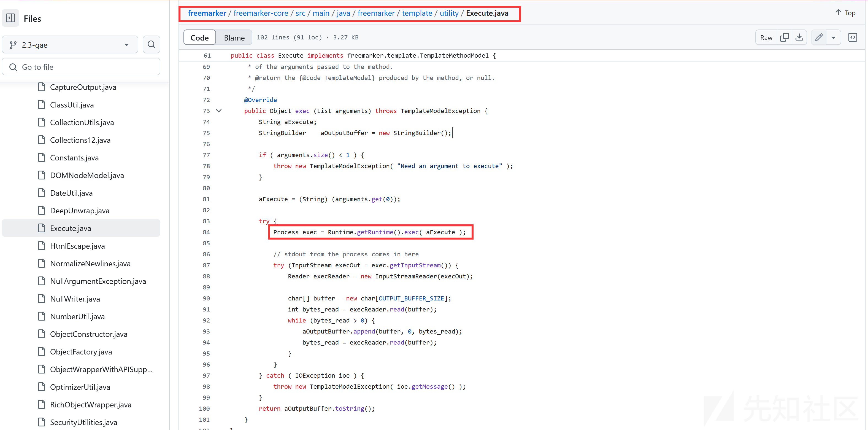
Task: Download the raw file icon
Action: click(799, 37)
